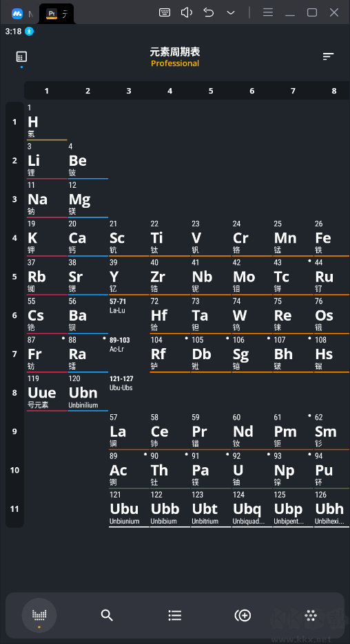
Task: Open the list view icon in bottom bar
Action: [x=175, y=615]
